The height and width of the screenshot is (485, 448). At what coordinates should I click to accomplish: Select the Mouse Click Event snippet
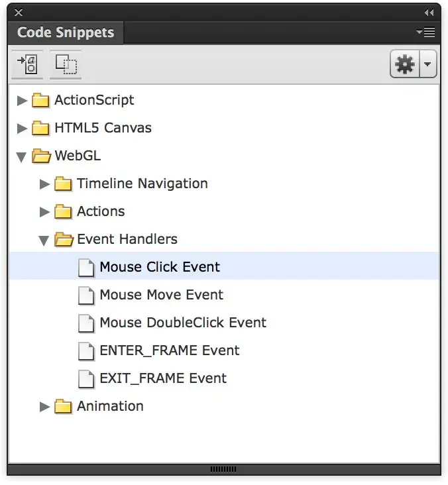[160, 267]
